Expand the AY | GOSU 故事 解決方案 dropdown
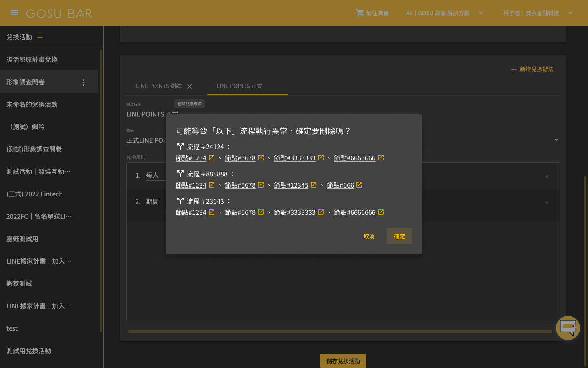588x368 pixels. point(481,13)
